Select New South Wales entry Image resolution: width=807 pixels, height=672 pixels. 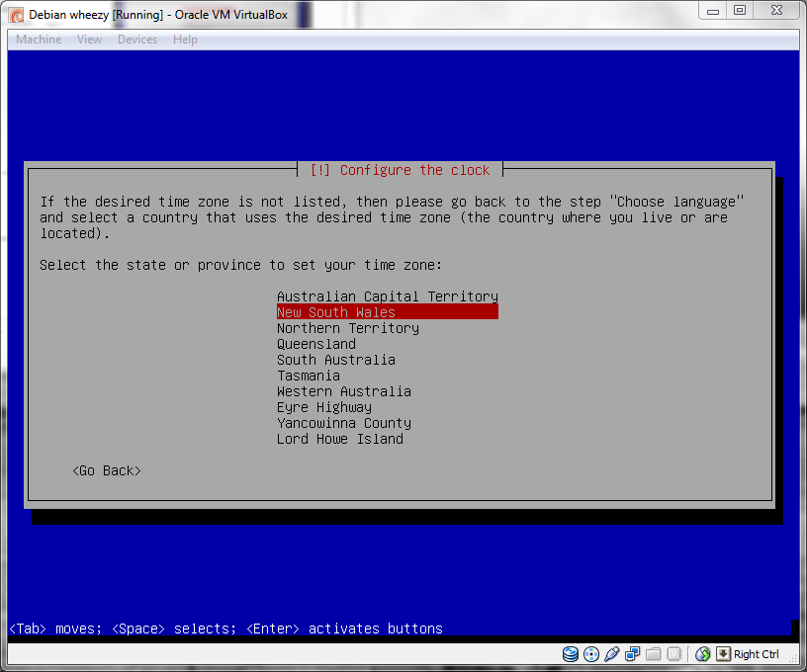point(388,312)
